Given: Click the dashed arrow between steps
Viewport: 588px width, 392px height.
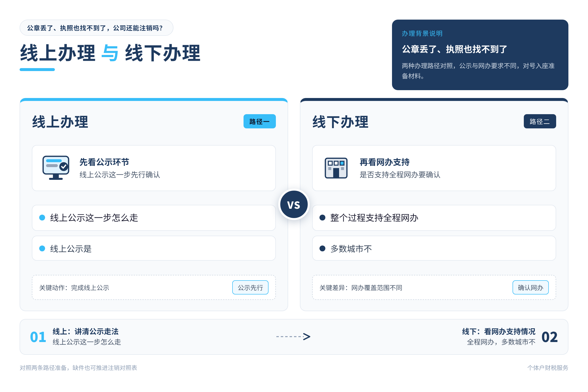Looking at the screenshot, I should coord(293,336).
